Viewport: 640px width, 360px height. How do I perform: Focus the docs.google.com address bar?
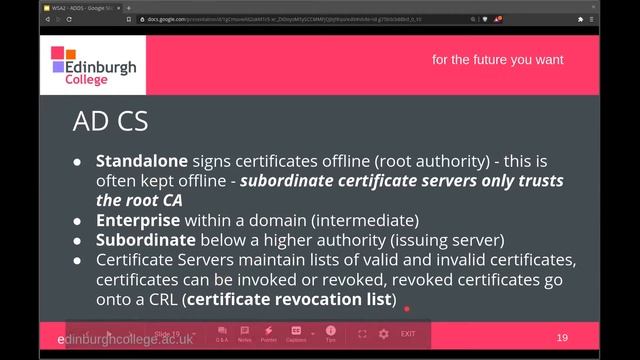coord(302,19)
